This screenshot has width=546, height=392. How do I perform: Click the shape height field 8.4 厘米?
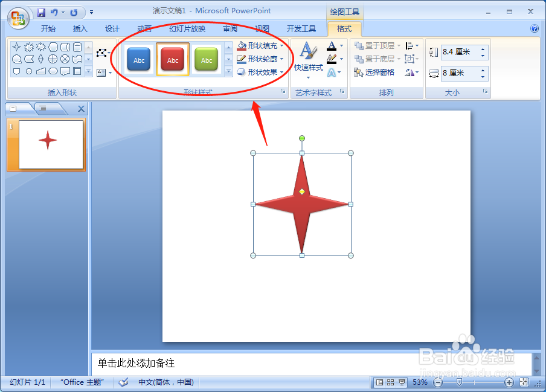(460, 52)
